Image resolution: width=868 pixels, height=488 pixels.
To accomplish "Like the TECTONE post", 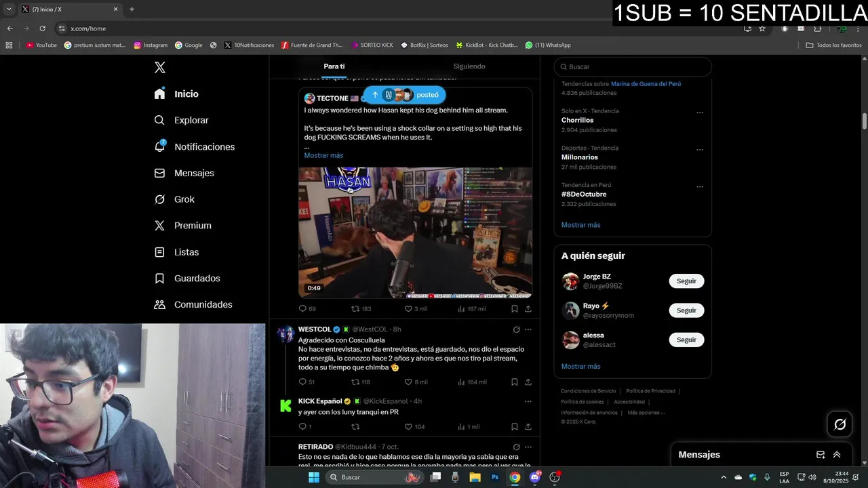I will coord(408,308).
